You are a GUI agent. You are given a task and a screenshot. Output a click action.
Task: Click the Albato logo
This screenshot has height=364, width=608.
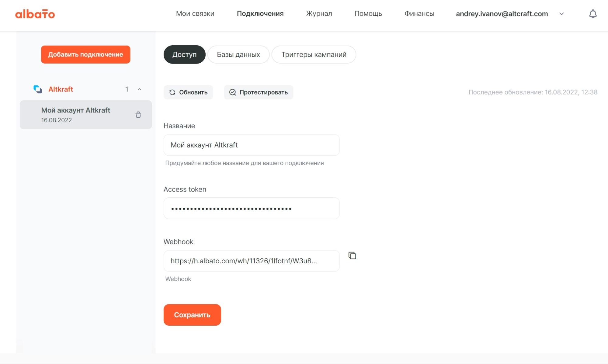point(35,14)
